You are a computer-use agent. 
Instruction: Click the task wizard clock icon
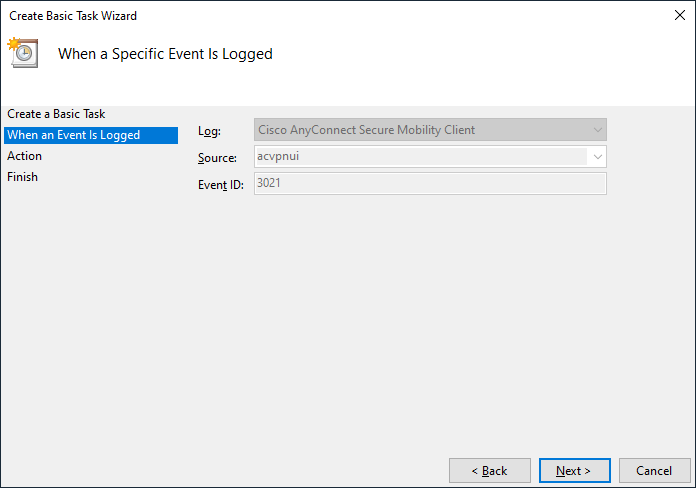pyautogui.click(x=23, y=52)
